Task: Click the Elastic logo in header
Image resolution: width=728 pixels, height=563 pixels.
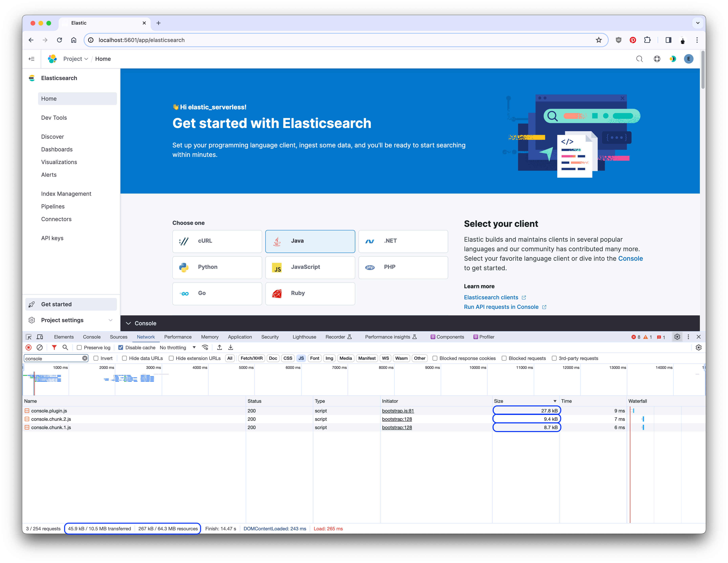Action: (x=52, y=59)
